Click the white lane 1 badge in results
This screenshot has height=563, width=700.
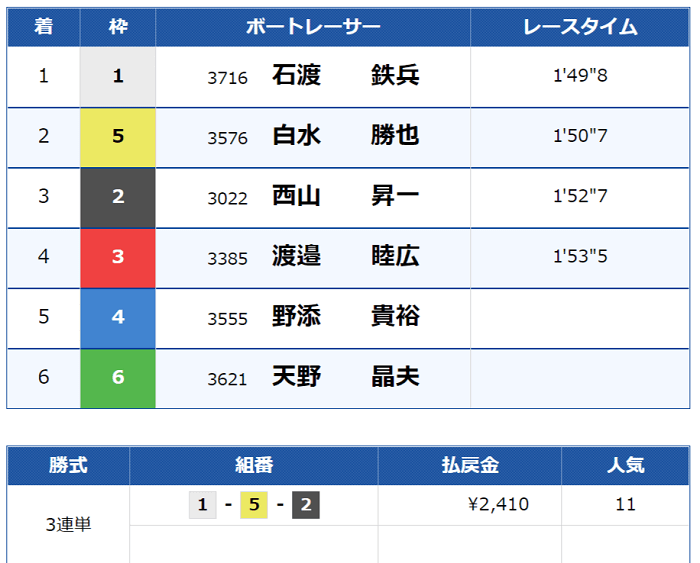click(118, 76)
